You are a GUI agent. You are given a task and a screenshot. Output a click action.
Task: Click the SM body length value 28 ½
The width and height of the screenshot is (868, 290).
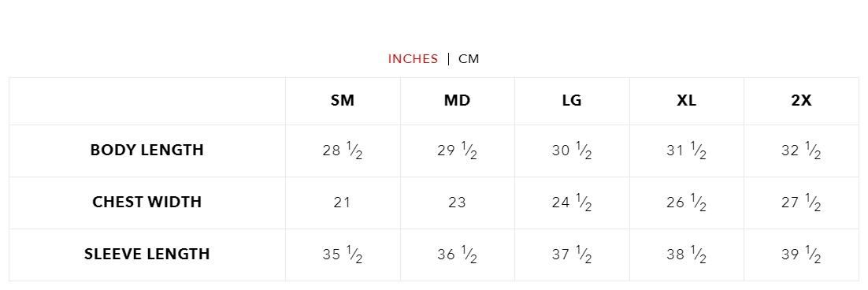click(x=343, y=150)
